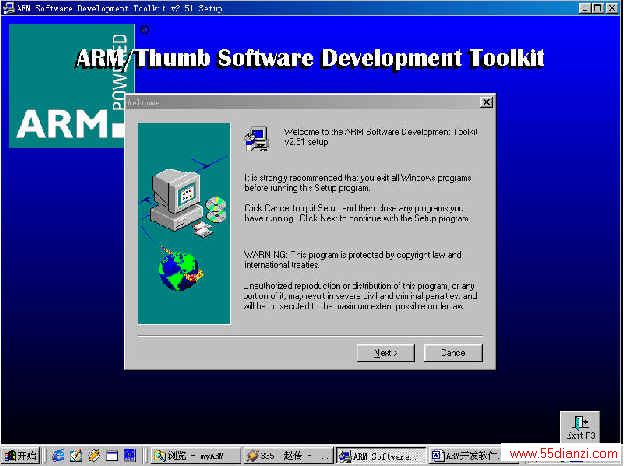Click the ARM Powered logo image
Image resolution: width=624 pixels, height=466 pixels.
(x=72, y=86)
